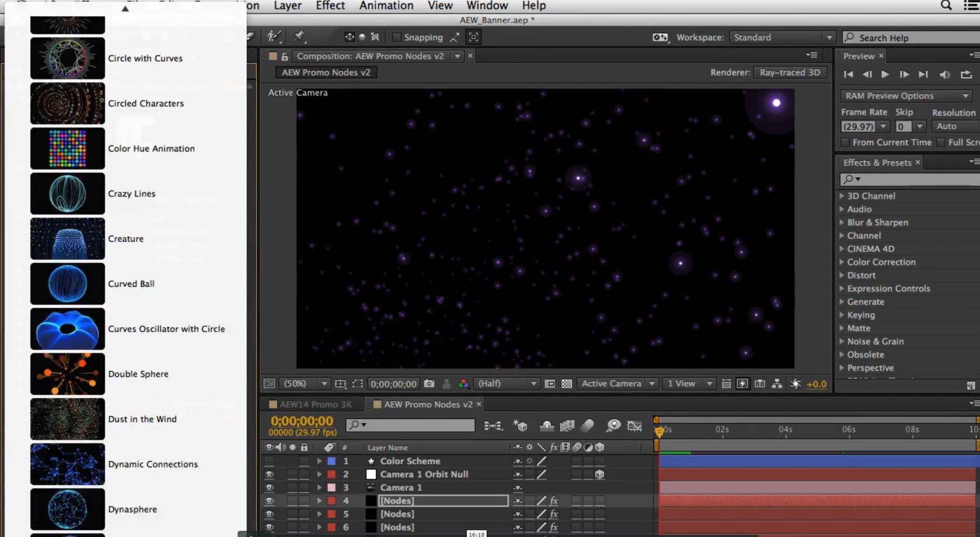Click the Puppet Pin tool
980x537 pixels.
[x=299, y=36]
